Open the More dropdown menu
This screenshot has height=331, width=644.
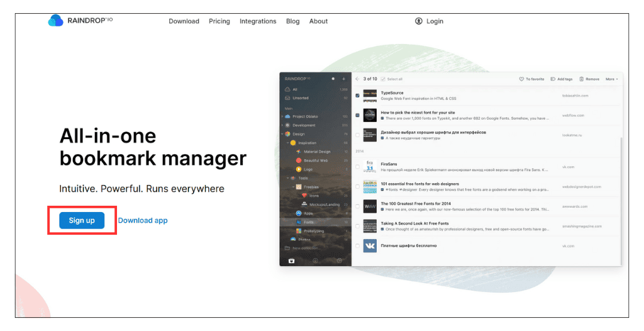(x=611, y=79)
